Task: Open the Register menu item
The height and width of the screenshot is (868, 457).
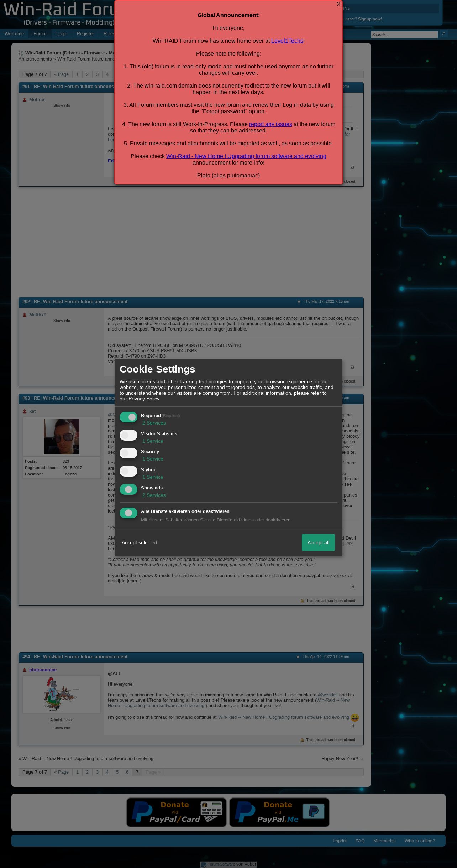Action: click(x=85, y=34)
